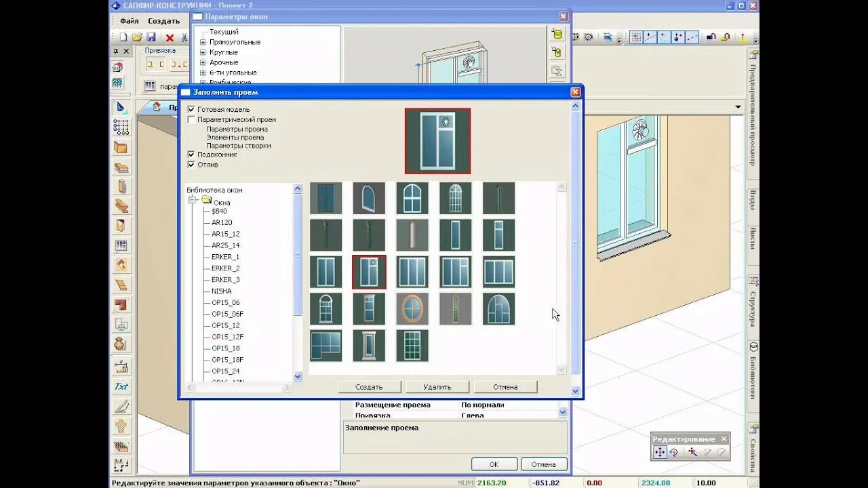The width and height of the screenshot is (868, 488).
Task: Select the vase-shaped object library tool
Action: pyautogui.click(x=121, y=344)
